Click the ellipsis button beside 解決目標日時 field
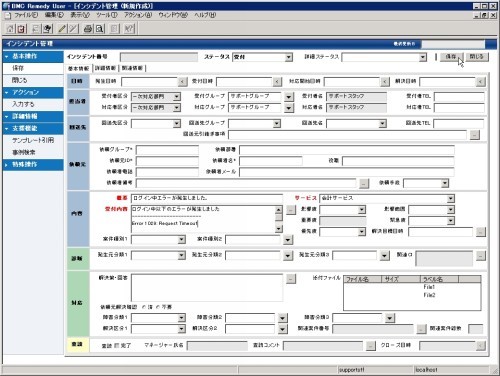This screenshot has height=376, width=500. pos(480,232)
